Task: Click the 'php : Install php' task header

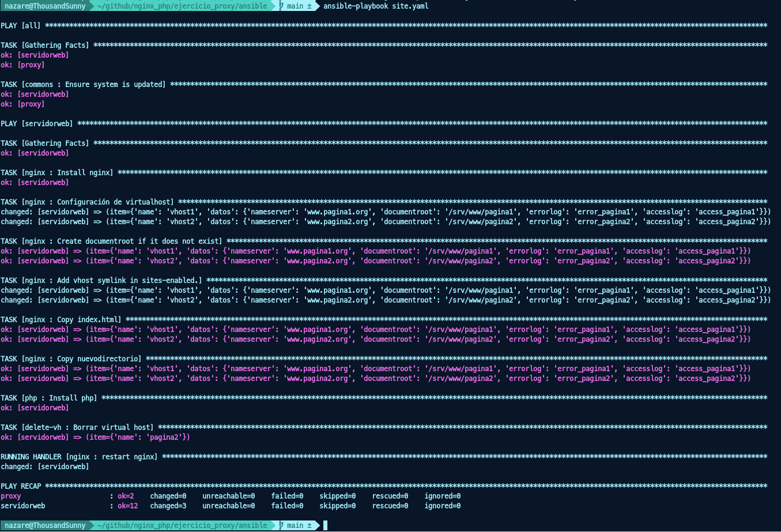Action: (49, 398)
